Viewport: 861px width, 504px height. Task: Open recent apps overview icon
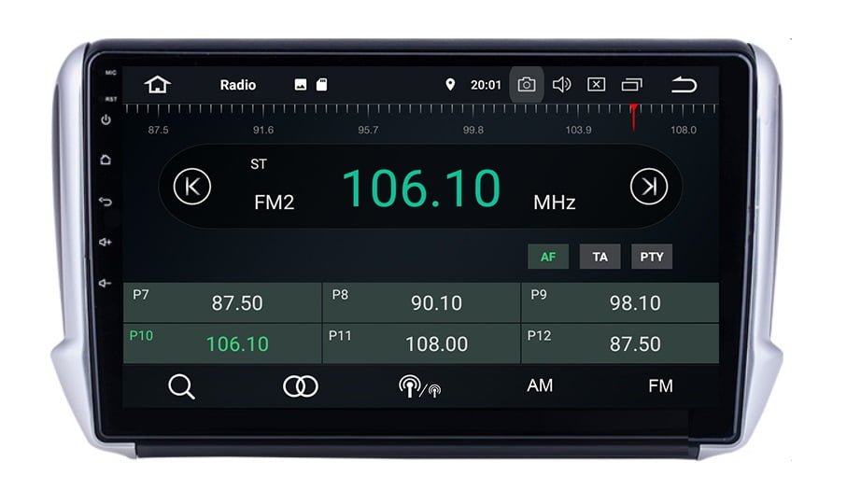click(632, 85)
